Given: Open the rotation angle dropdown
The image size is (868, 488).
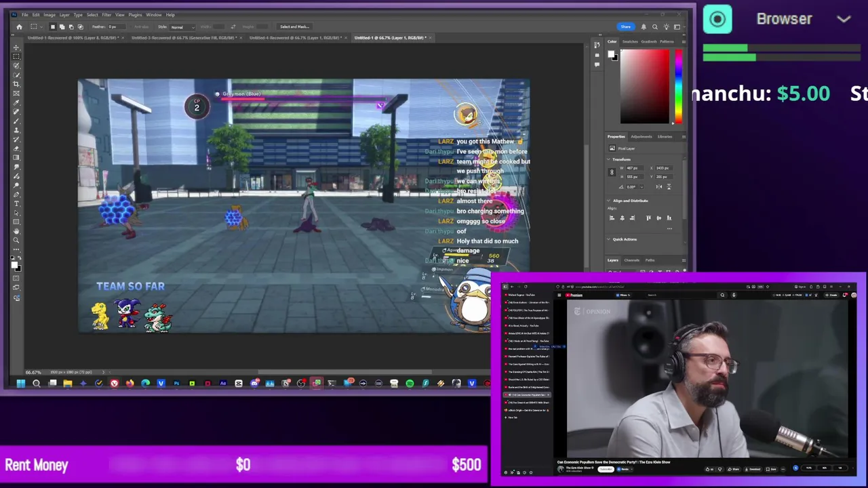Looking at the screenshot, I should coord(642,187).
